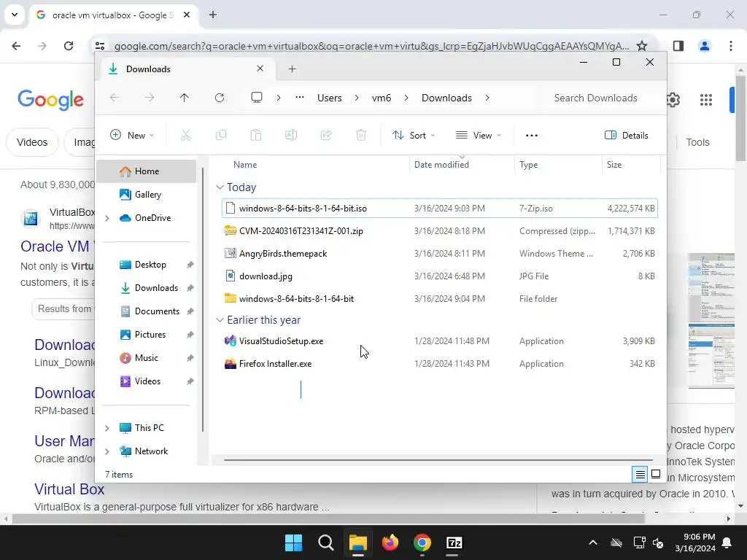
Task: Click the Chrome page vertical scrollbar
Action: pyautogui.click(x=741, y=119)
